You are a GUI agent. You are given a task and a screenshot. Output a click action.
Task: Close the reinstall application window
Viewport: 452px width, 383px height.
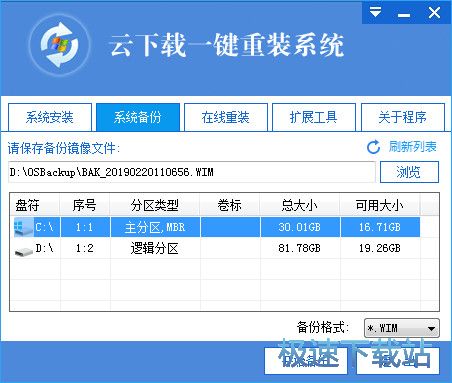click(x=434, y=13)
